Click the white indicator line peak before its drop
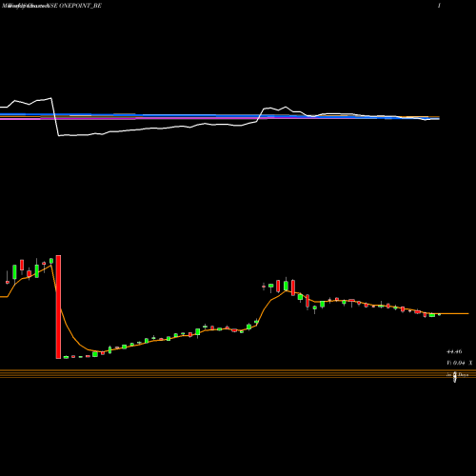 click(x=51, y=98)
